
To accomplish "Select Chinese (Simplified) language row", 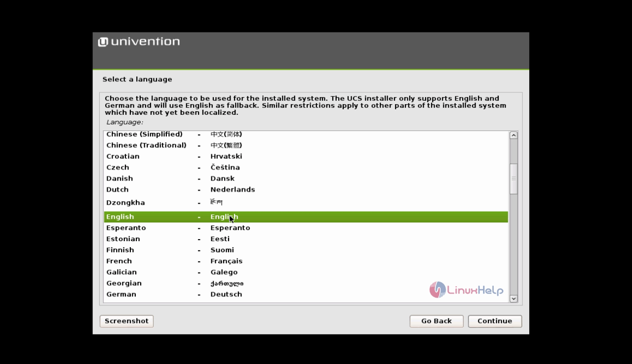I will [x=306, y=134].
